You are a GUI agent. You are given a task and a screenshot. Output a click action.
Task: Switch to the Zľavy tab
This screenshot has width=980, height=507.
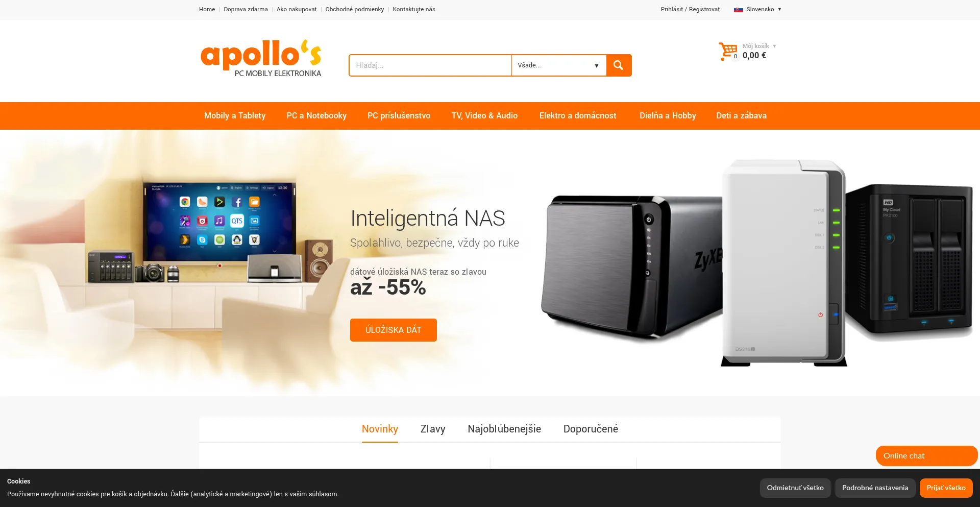pyautogui.click(x=433, y=429)
